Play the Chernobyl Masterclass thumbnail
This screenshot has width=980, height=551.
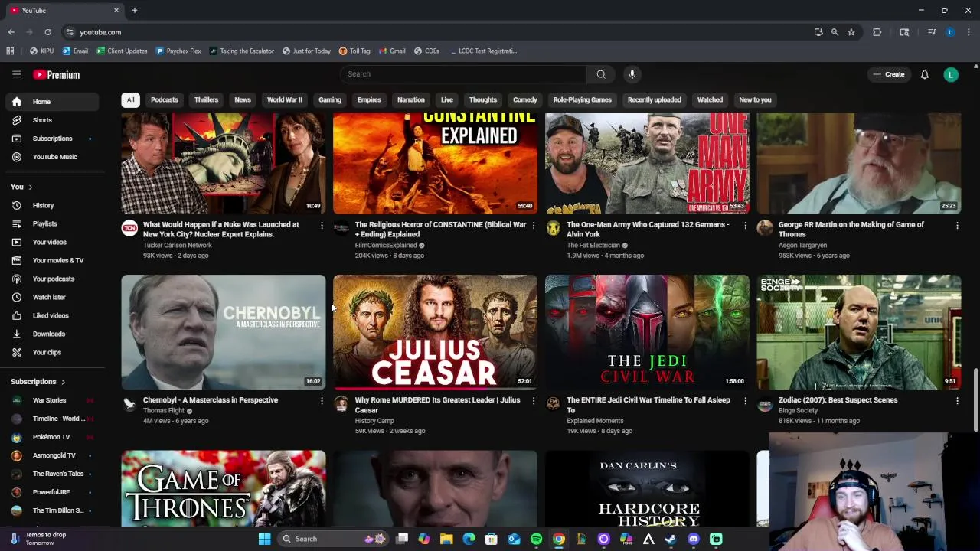224,332
